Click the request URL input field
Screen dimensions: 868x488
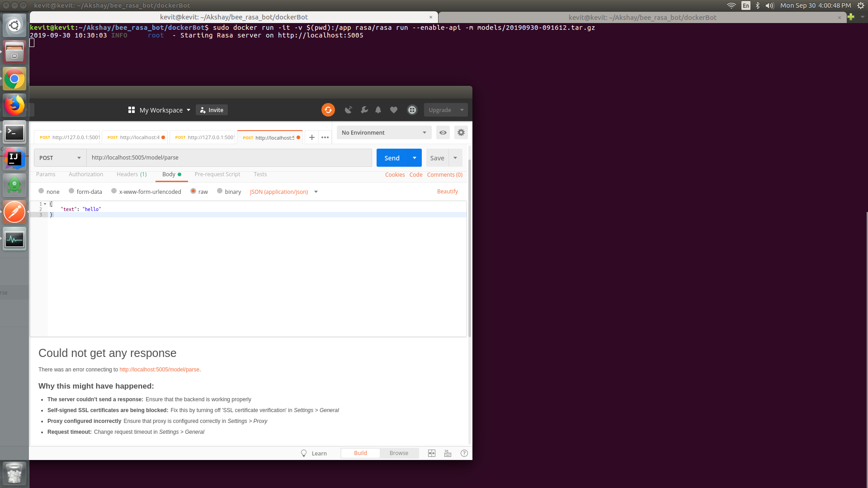(x=229, y=158)
